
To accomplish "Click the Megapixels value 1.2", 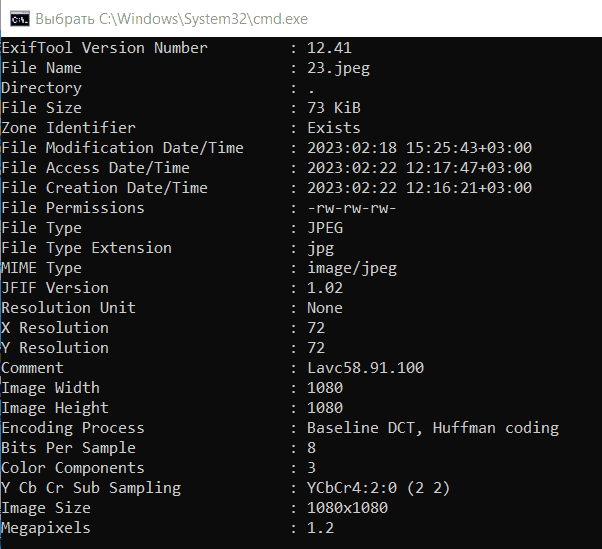I will (x=320, y=528).
